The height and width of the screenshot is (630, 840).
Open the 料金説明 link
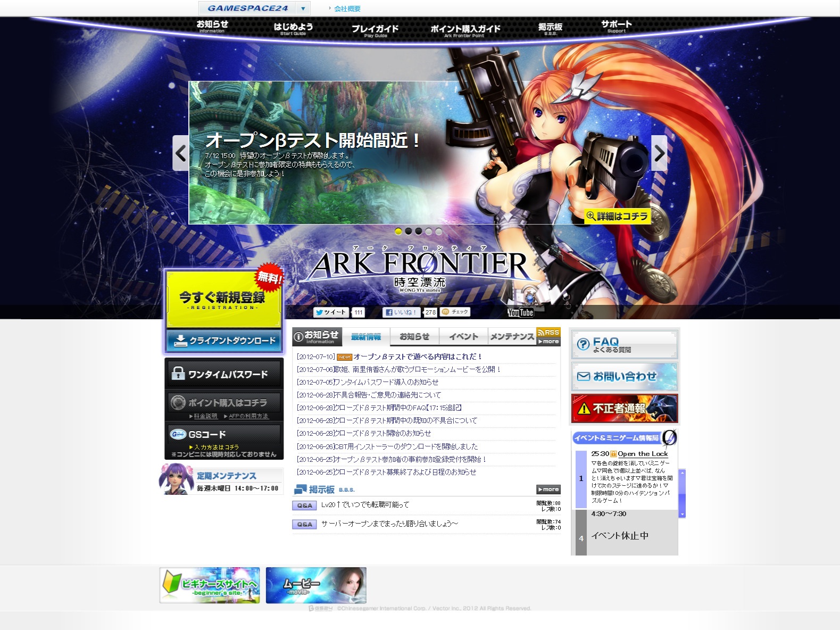pos(205,416)
